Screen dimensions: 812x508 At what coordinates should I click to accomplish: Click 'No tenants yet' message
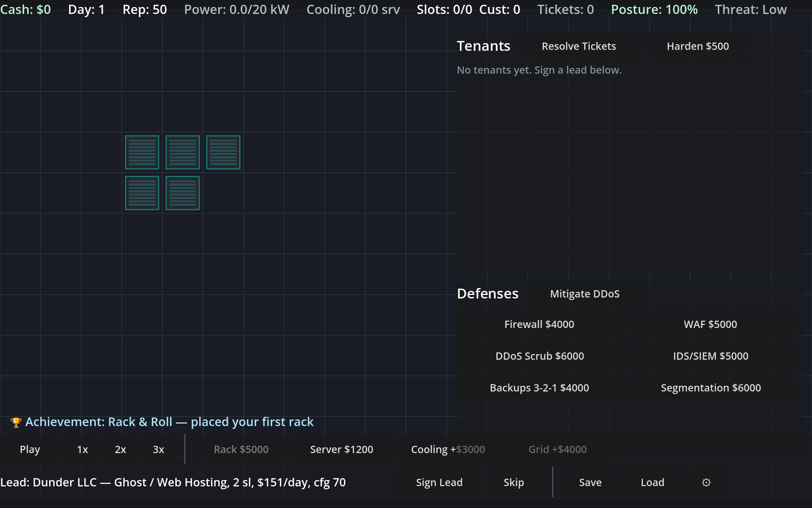539,70
